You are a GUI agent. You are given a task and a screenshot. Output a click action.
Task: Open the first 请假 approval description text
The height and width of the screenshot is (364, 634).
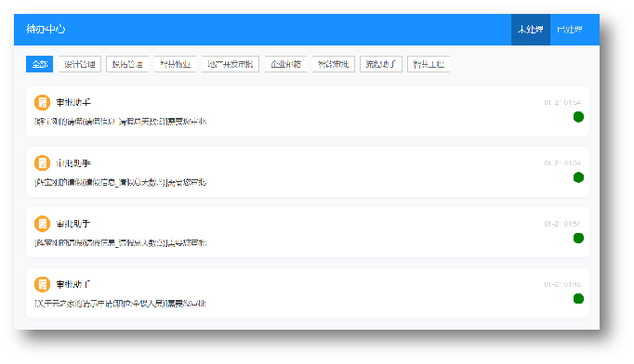point(121,122)
